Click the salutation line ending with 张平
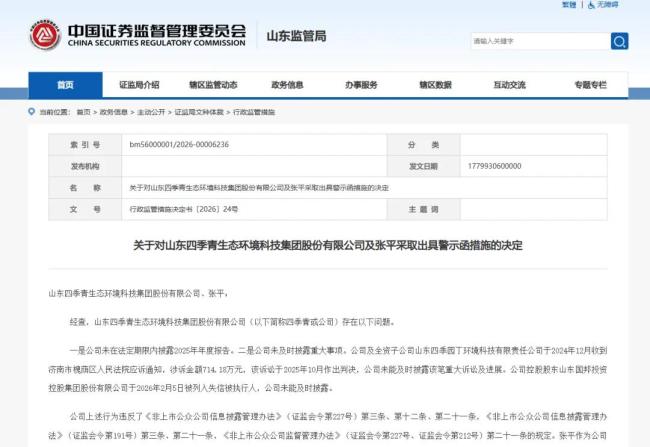The image size is (650, 447). [x=138, y=294]
